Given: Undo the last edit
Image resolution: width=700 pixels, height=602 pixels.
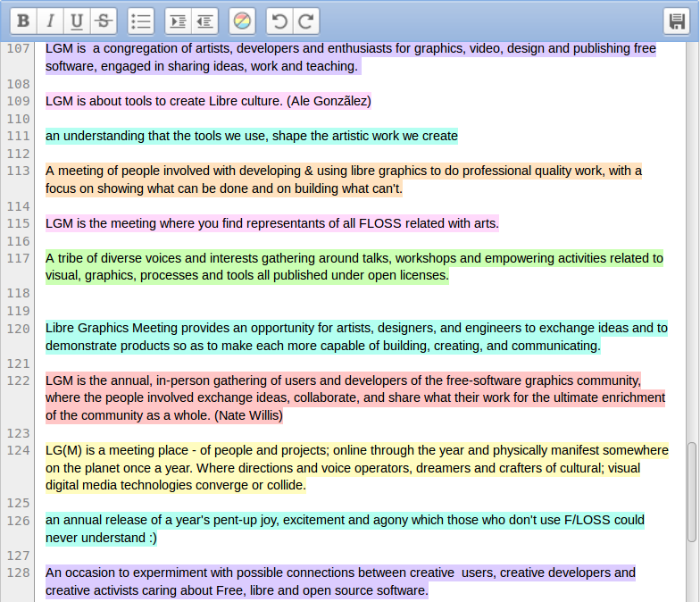Looking at the screenshot, I should (279, 21).
